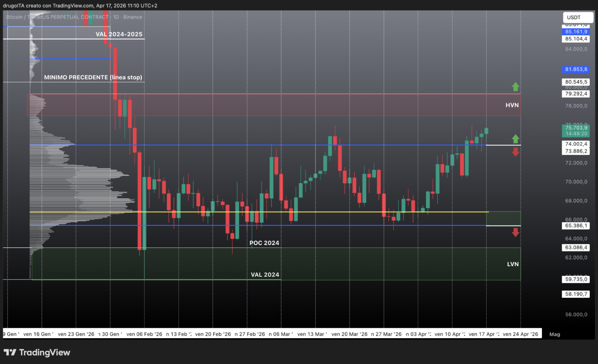Image resolution: width=598 pixels, height=364 pixels.
Task: Click the VAL 2024-2025 annotation
Action: coord(119,34)
